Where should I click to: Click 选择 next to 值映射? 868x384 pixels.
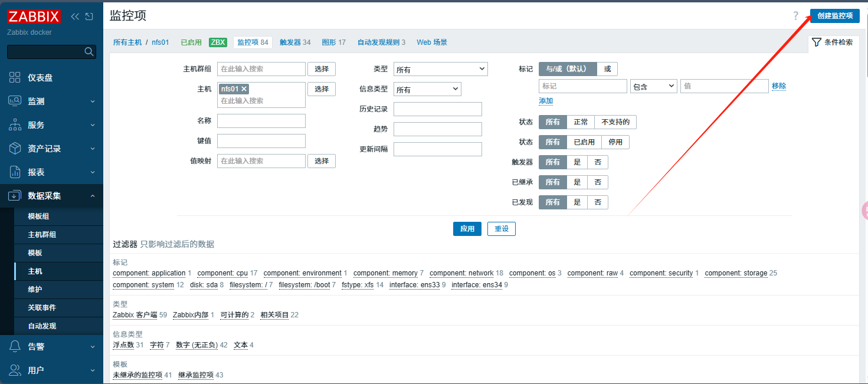click(322, 161)
